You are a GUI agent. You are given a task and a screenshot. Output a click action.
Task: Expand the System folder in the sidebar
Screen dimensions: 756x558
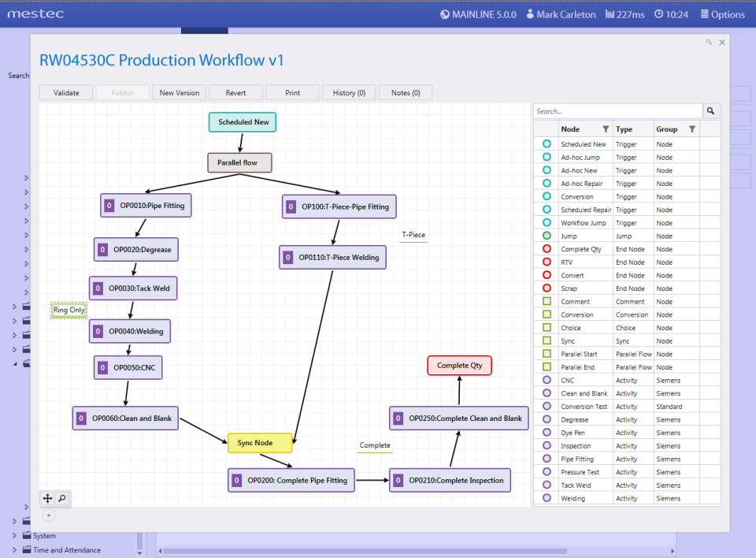[13, 535]
